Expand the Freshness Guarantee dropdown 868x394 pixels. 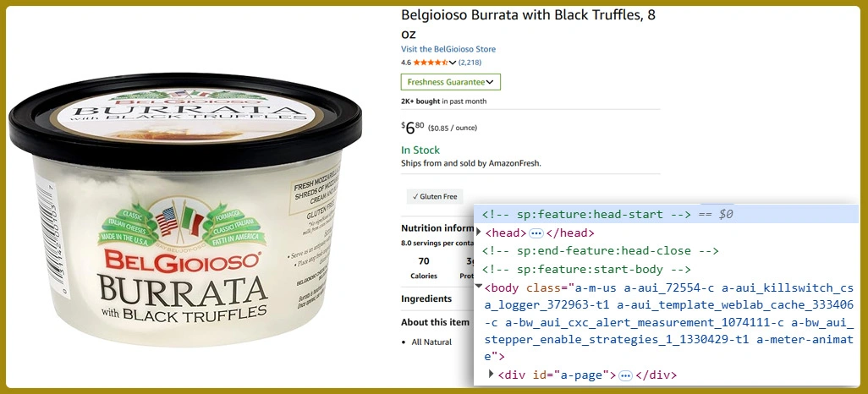(451, 82)
